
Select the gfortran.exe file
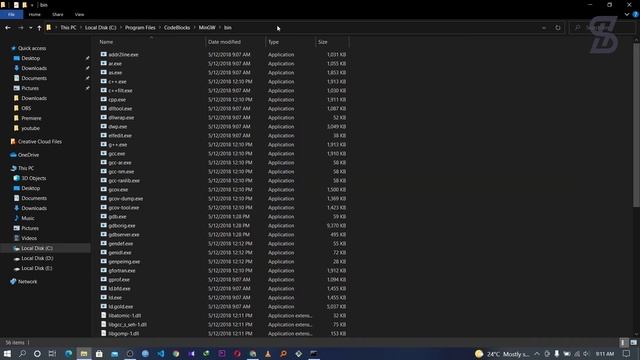pos(122,271)
